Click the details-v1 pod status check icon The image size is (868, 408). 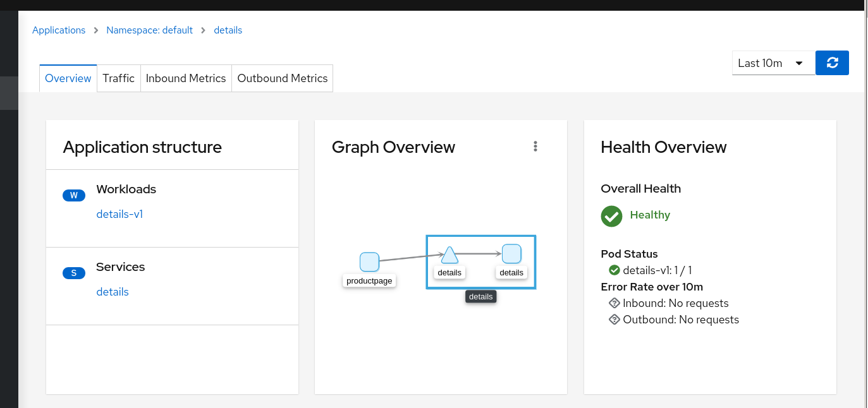click(x=614, y=270)
